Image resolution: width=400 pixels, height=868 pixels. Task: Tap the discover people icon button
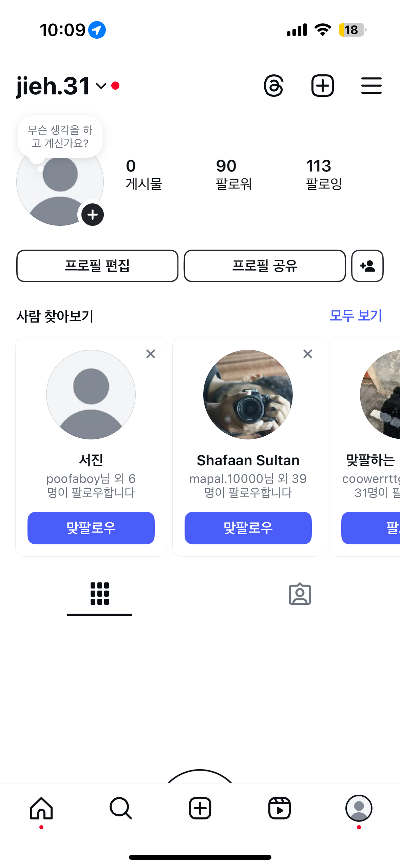tap(367, 266)
